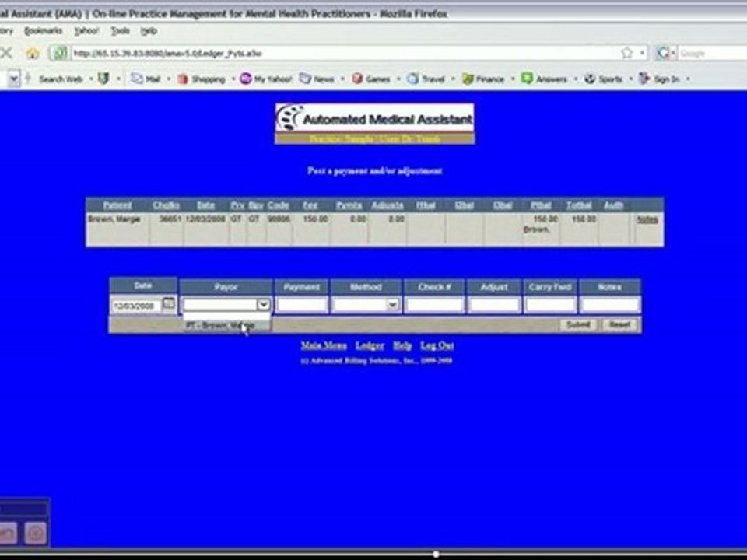Click into the Notes input field

[x=610, y=305]
